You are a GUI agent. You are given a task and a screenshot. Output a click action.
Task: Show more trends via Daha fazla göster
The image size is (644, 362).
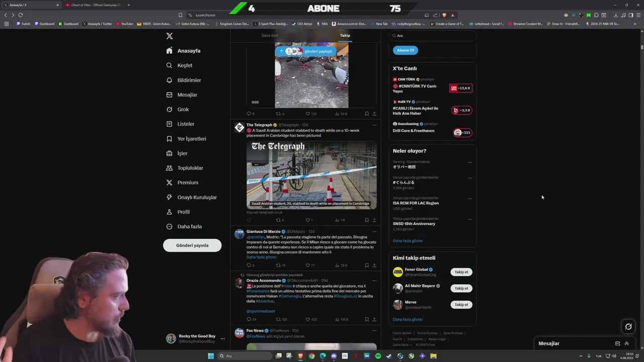click(x=408, y=241)
